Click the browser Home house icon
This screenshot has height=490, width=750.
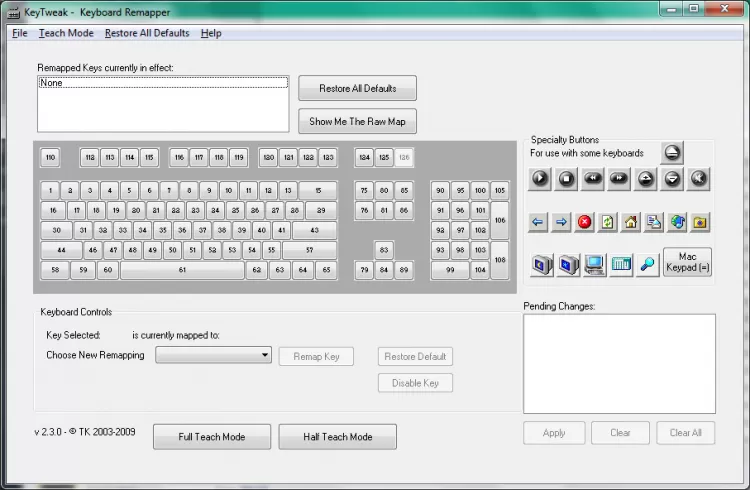click(x=630, y=222)
